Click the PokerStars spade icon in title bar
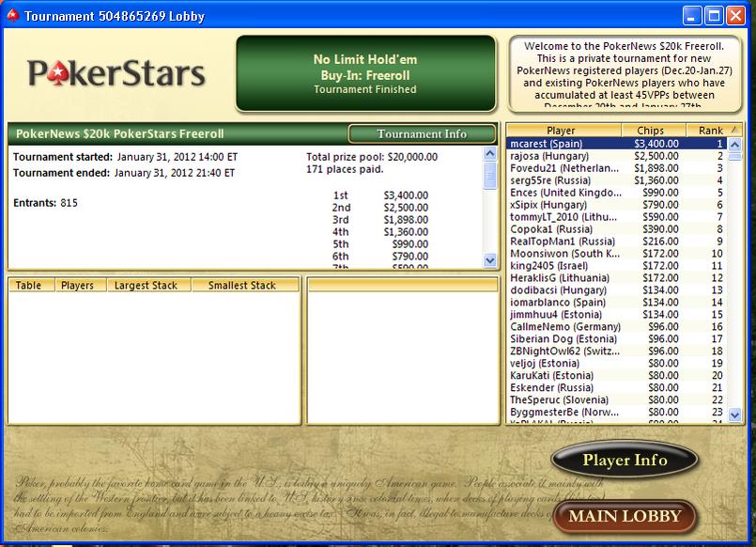The height and width of the screenshot is (547, 756). pyautogui.click(x=13, y=15)
